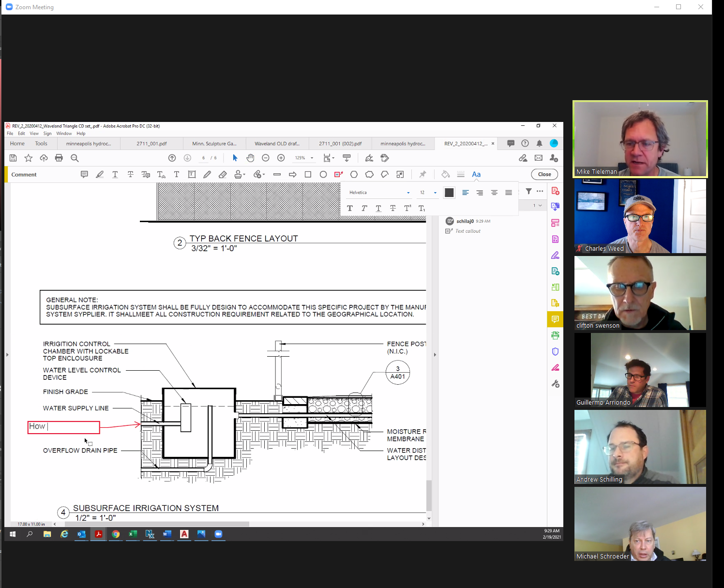The image size is (724, 588).
Task: Switch to the 2711_001.pdf tab
Action: [x=151, y=144]
